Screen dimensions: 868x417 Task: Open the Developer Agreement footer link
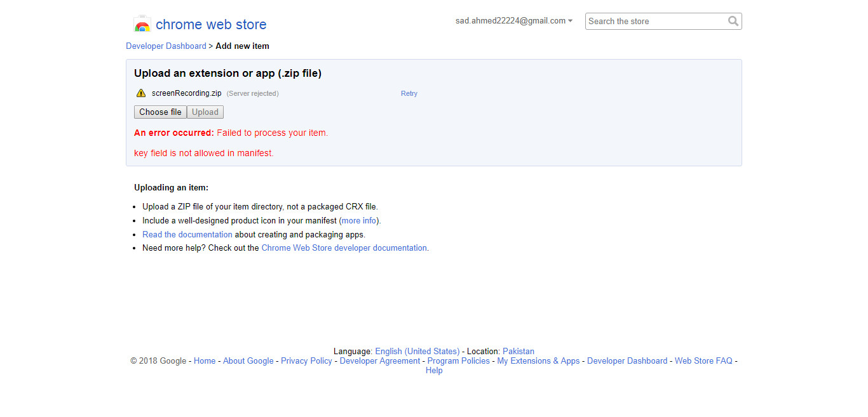(380, 361)
